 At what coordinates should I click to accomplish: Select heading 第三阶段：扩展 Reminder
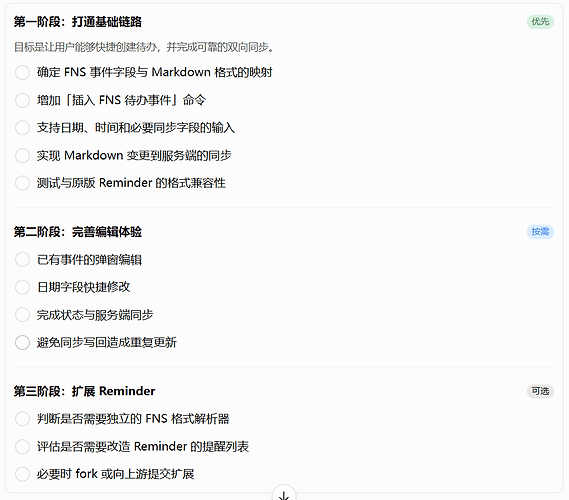(x=84, y=391)
